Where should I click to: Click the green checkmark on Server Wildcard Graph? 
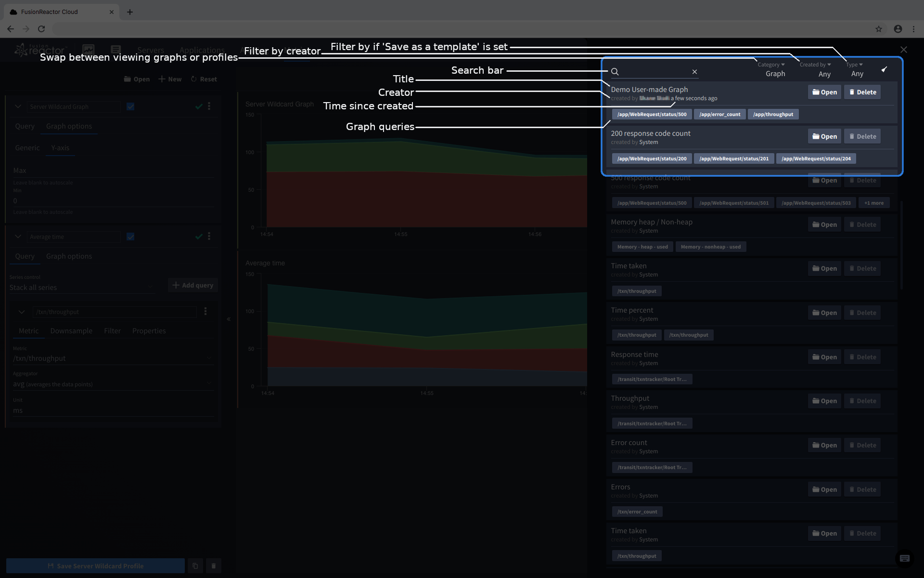click(x=199, y=106)
